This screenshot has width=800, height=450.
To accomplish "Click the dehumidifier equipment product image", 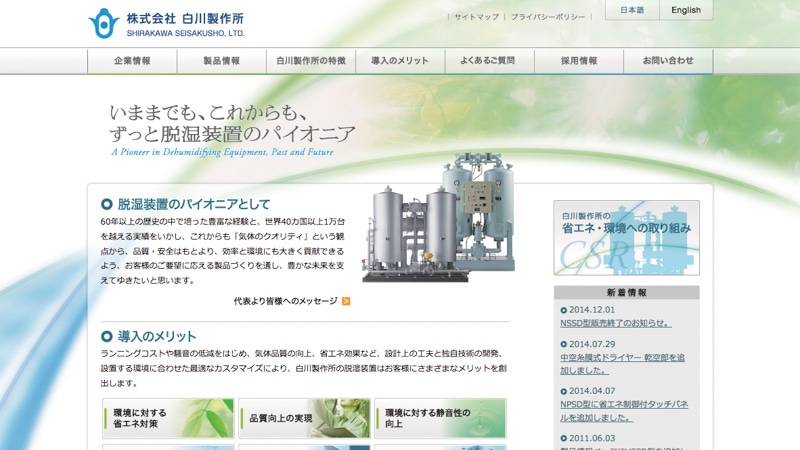I will 438,218.
